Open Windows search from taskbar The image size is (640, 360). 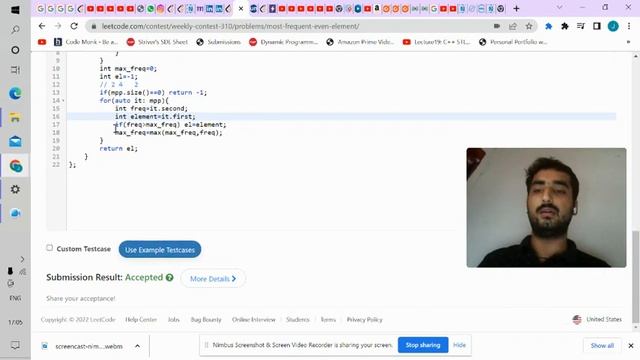[x=15, y=29]
